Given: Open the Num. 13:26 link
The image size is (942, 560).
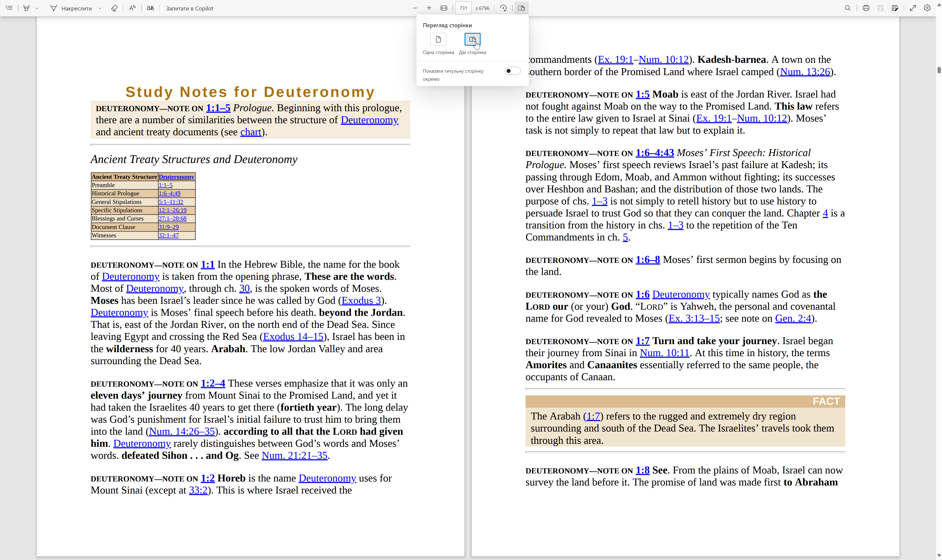Looking at the screenshot, I should click(805, 72).
